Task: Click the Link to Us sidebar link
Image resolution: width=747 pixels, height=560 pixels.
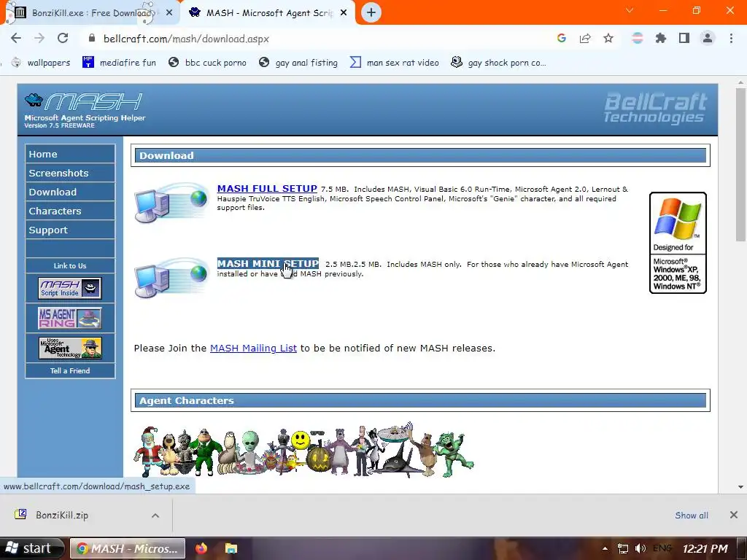Action: pos(70,265)
